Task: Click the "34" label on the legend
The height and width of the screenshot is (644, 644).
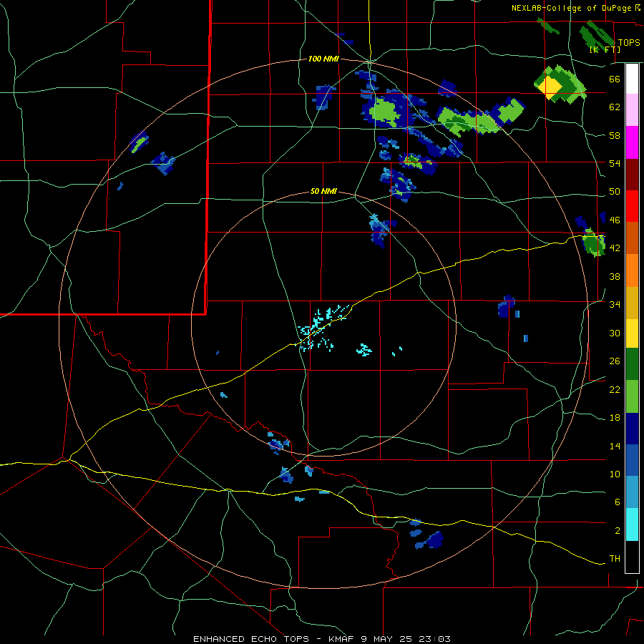Action: tap(615, 305)
